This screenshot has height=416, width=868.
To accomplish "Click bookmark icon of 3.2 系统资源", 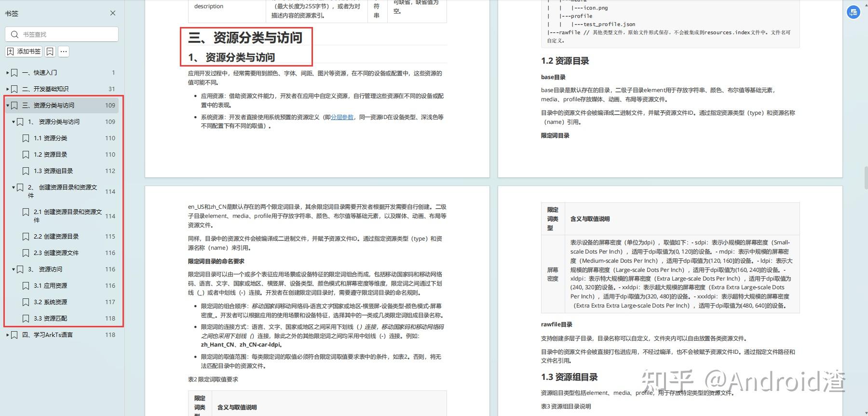I will point(26,302).
